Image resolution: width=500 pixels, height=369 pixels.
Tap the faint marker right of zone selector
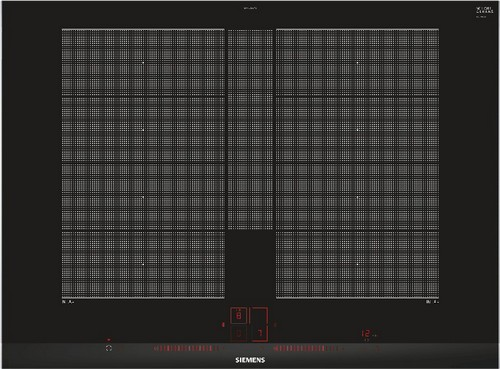tap(275, 324)
